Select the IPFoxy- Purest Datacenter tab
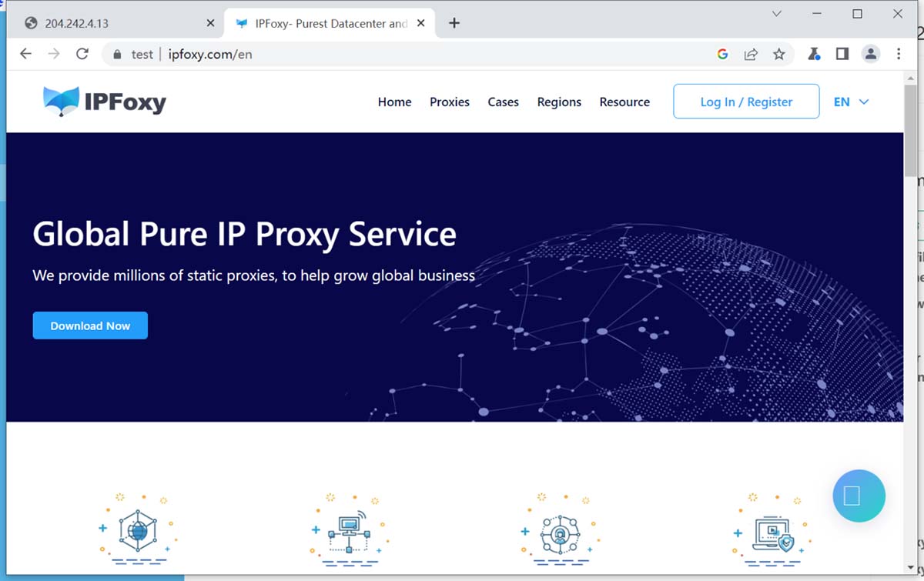 330,23
